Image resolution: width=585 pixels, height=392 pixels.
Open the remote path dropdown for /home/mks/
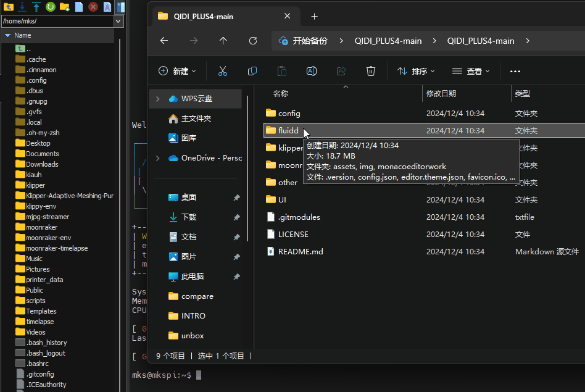(x=119, y=21)
